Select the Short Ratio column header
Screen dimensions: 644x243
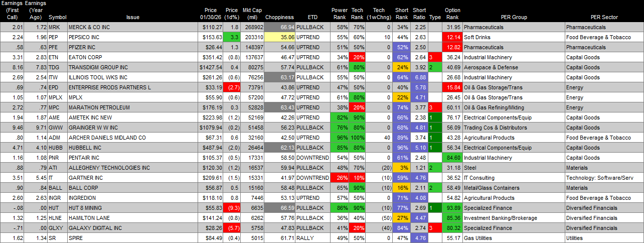click(x=419, y=14)
